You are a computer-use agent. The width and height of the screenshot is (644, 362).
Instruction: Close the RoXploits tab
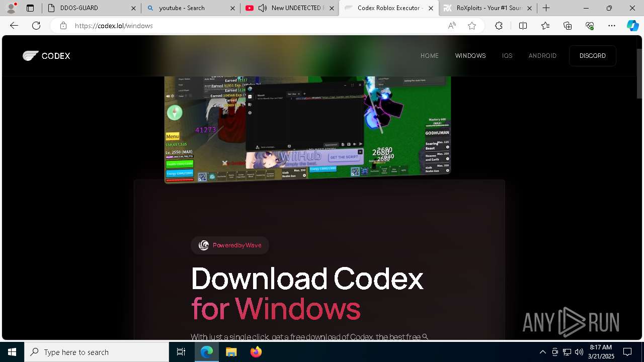pos(529,8)
